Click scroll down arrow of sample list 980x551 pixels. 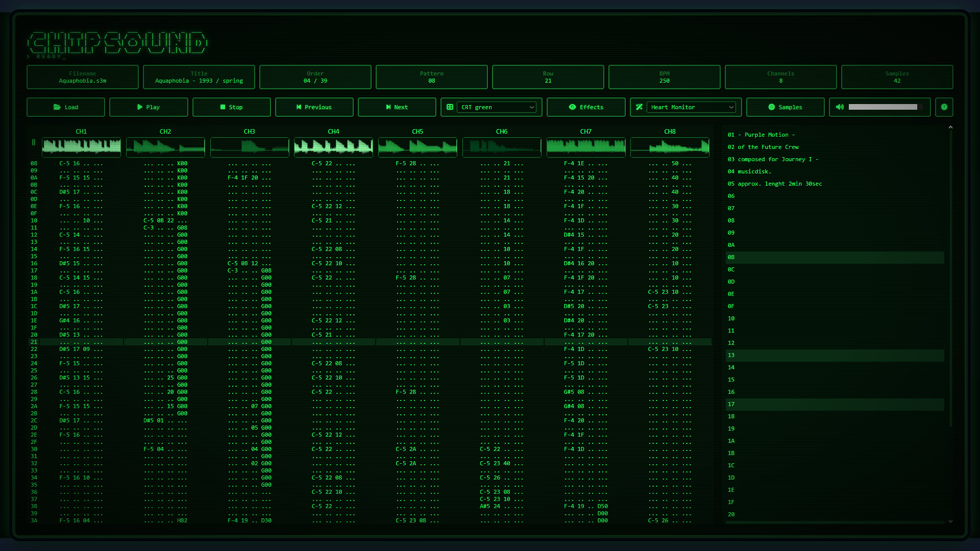coord(950,521)
